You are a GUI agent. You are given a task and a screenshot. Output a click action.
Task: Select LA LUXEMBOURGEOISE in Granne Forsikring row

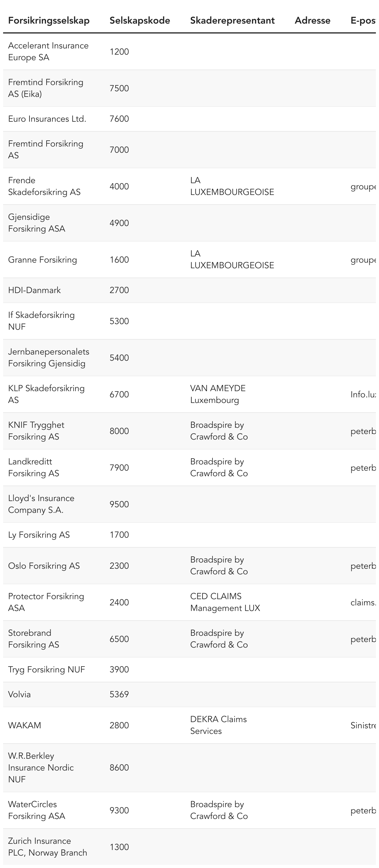pos(232,260)
